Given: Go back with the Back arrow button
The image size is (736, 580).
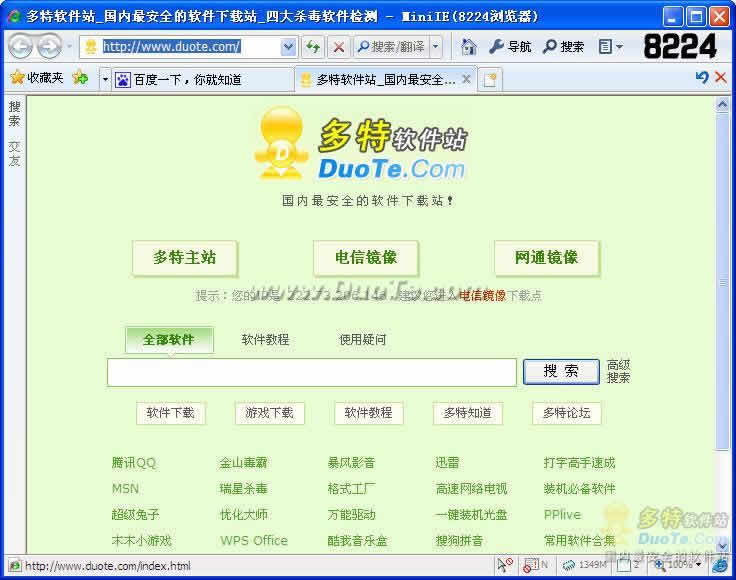Looking at the screenshot, I should point(21,46).
